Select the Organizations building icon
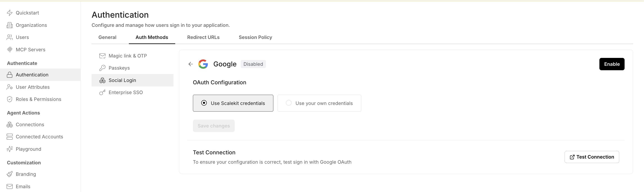 tap(10, 25)
